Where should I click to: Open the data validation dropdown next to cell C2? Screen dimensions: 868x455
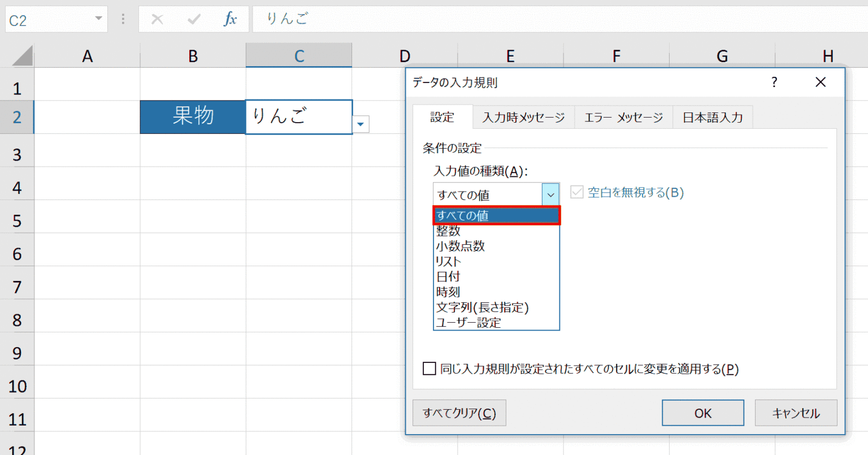(361, 124)
